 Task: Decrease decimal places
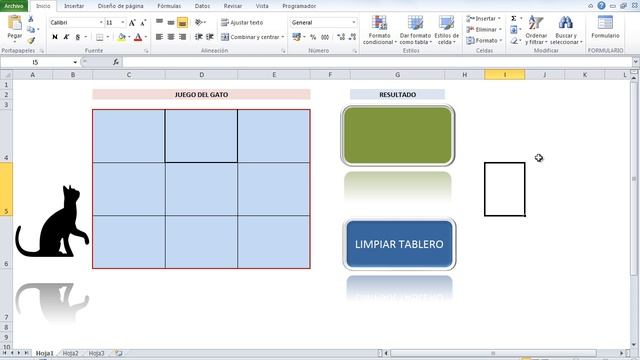pos(353,37)
